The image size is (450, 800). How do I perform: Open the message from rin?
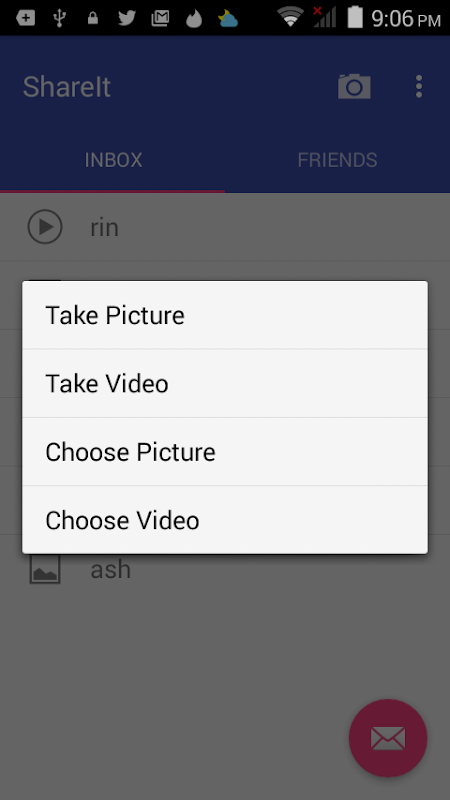click(225, 227)
